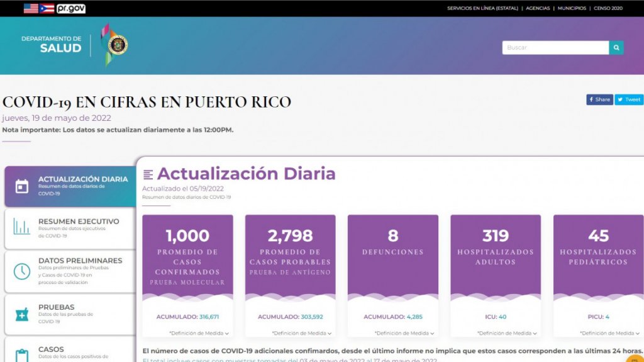The image size is (644, 362).
Task: Switch to the Datos Preliminares tab
Action: click(x=80, y=261)
